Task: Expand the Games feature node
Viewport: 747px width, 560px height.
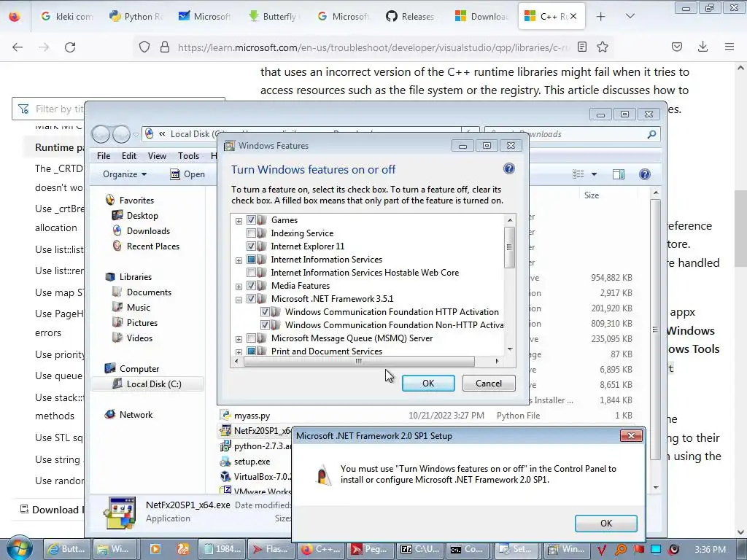Action: [x=239, y=221]
